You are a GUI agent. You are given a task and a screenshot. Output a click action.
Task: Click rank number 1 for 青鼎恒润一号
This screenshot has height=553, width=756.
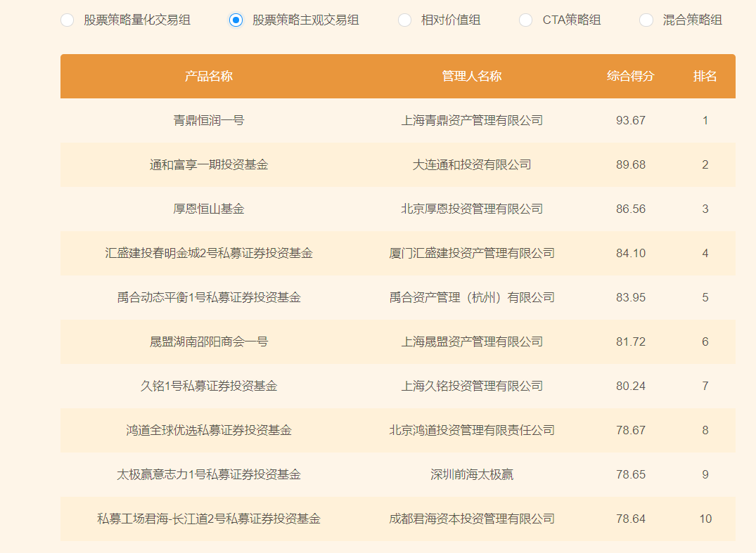coord(705,120)
